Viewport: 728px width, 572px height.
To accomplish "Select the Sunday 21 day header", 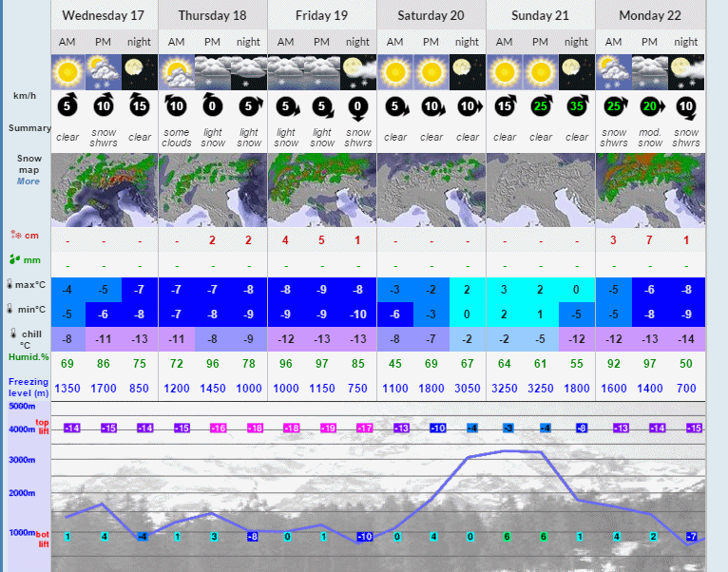I will click(x=540, y=15).
